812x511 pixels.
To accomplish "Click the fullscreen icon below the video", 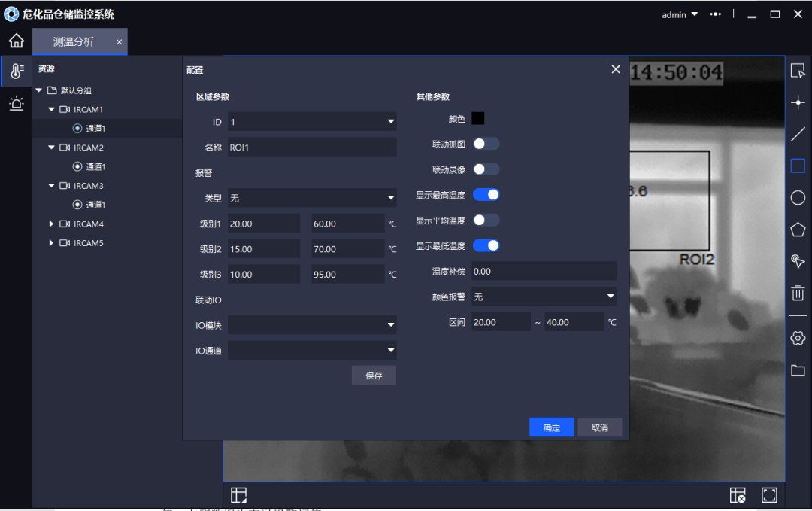I will tap(769, 494).
